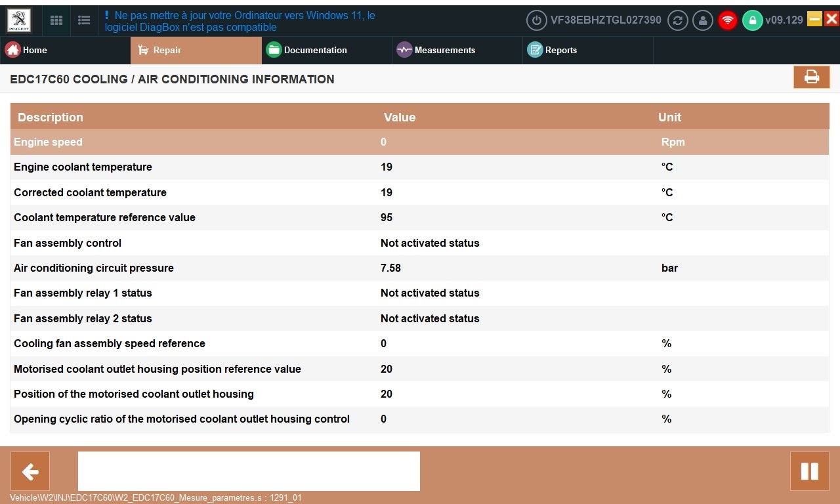
Task: Select the Repair tab
Action: [x=196, y=50]
